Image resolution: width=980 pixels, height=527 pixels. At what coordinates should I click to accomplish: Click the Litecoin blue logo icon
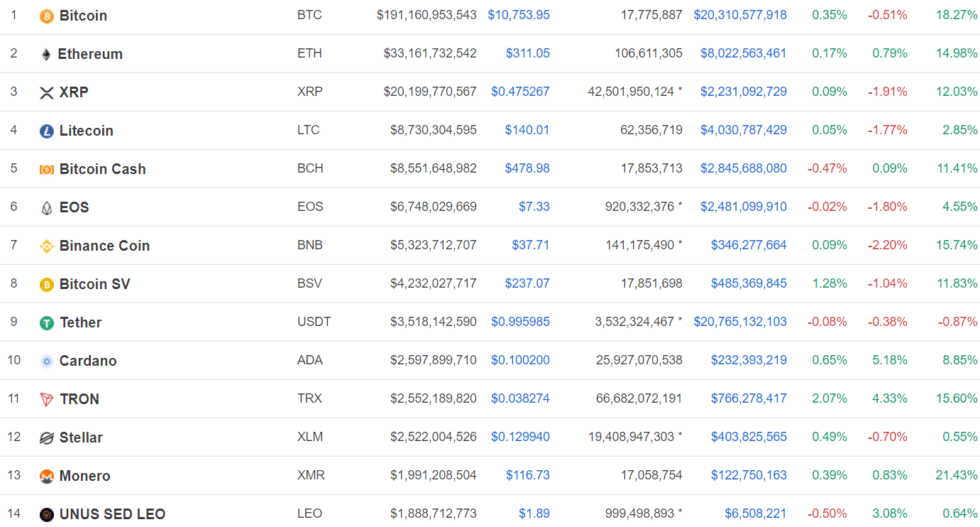[47, 131]
